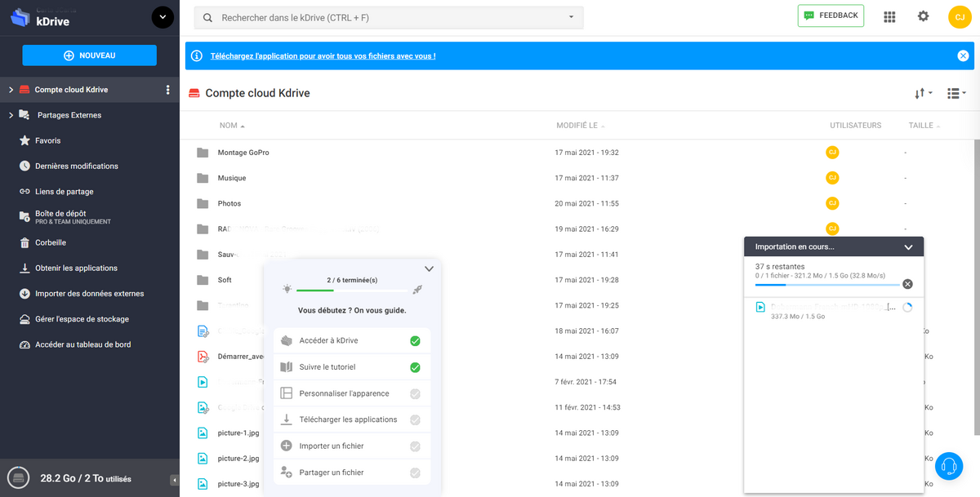Open Importer des données externes

(x=90, y=294)
